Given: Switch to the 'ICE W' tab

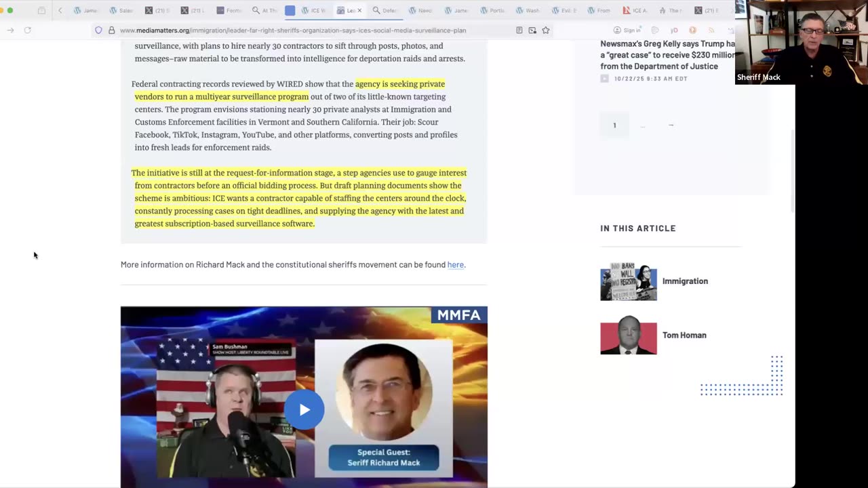Looking at the screenshot, I should coord(314,10).
